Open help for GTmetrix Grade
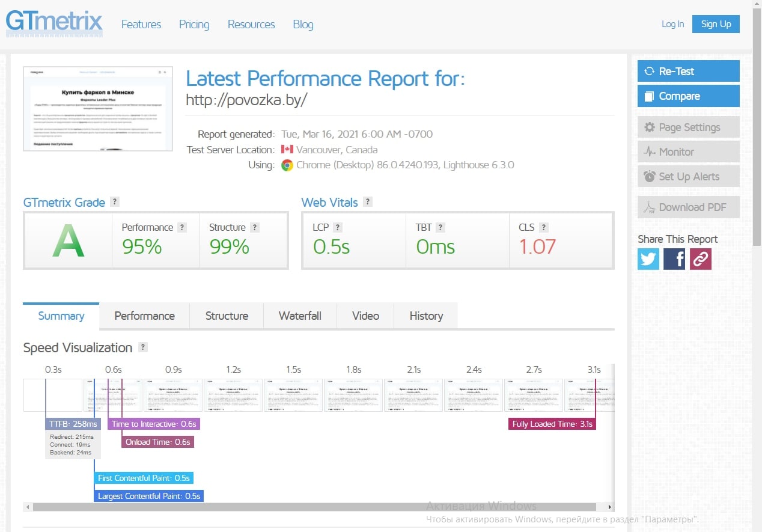 click(x=115, y=202)
